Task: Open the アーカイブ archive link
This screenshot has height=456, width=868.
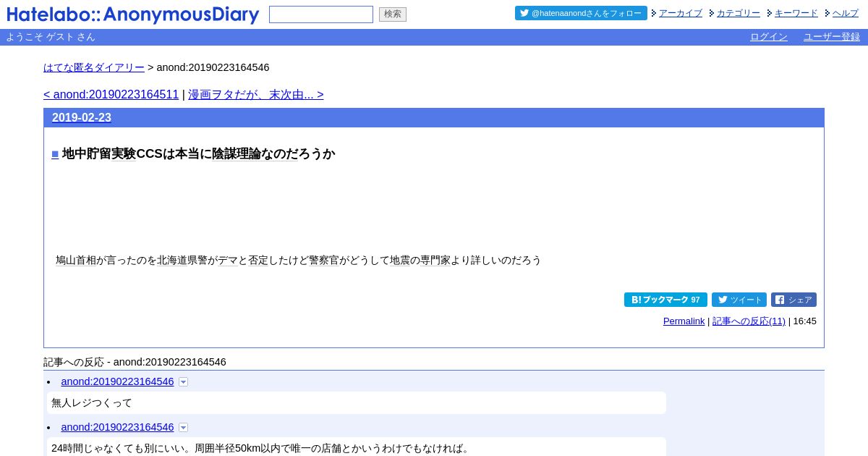Action: click(681, 13)
